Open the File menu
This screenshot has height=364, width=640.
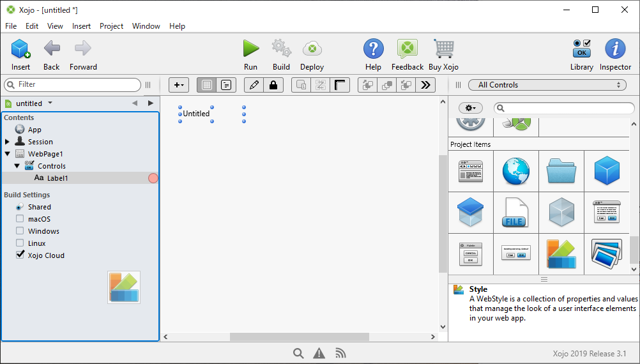coord(11,26)
